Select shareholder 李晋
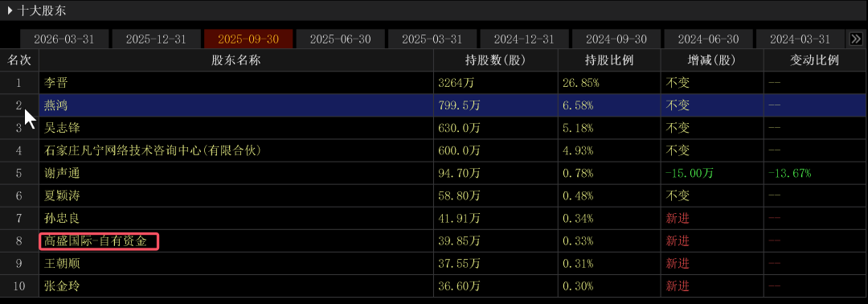This screenshot has height=304, width=868. [55, 83]
